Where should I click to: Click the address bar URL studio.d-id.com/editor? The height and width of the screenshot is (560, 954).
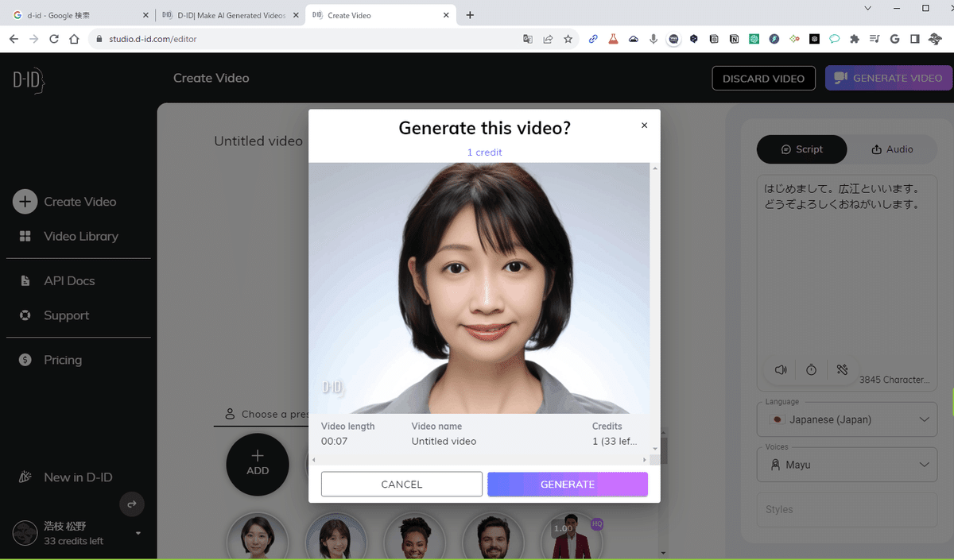pos(153,39)
